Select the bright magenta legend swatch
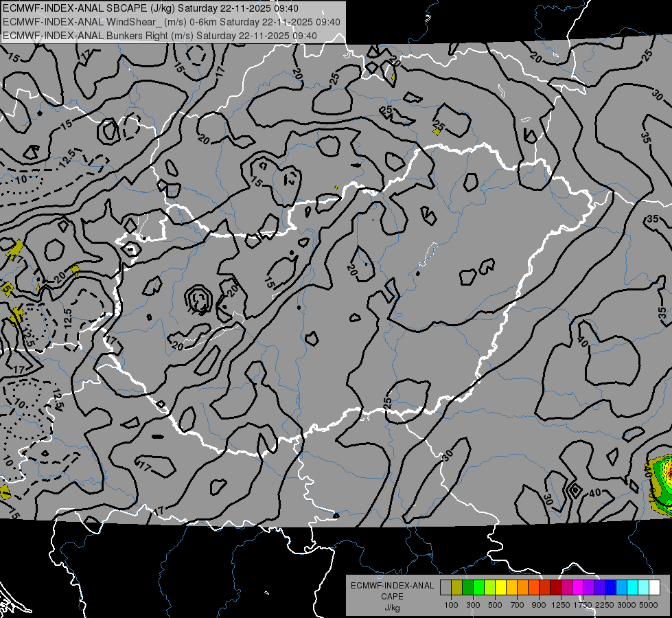Viewport: 672px width, 618px height. click(578, 587)
